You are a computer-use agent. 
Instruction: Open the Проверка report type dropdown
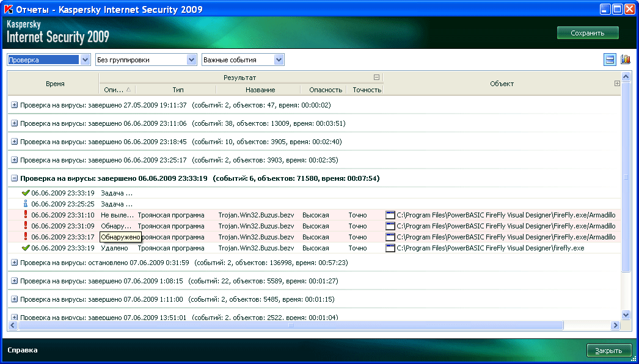(85, 60)
